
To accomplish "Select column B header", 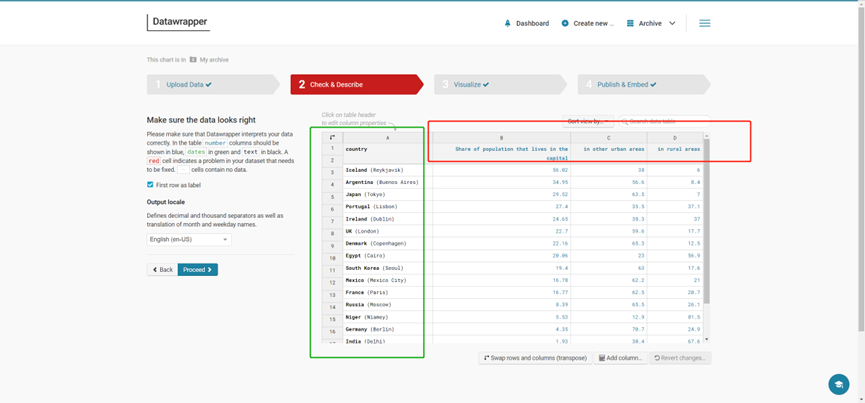I will [x=501, y=138].
